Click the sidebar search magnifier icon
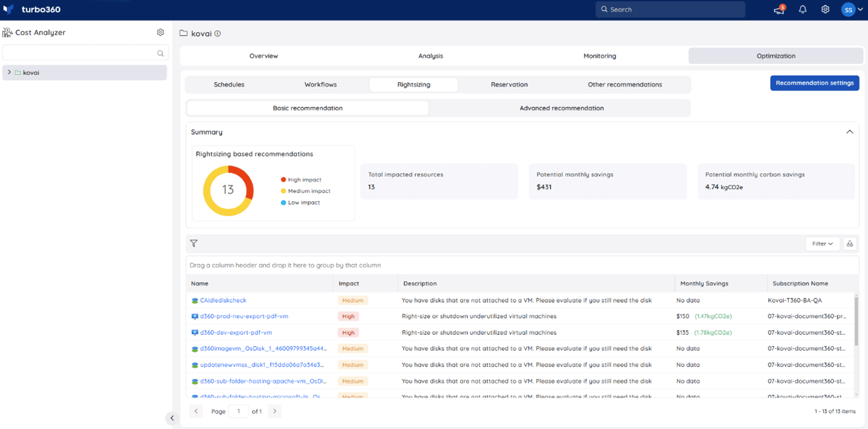 [x=160, y=53]
